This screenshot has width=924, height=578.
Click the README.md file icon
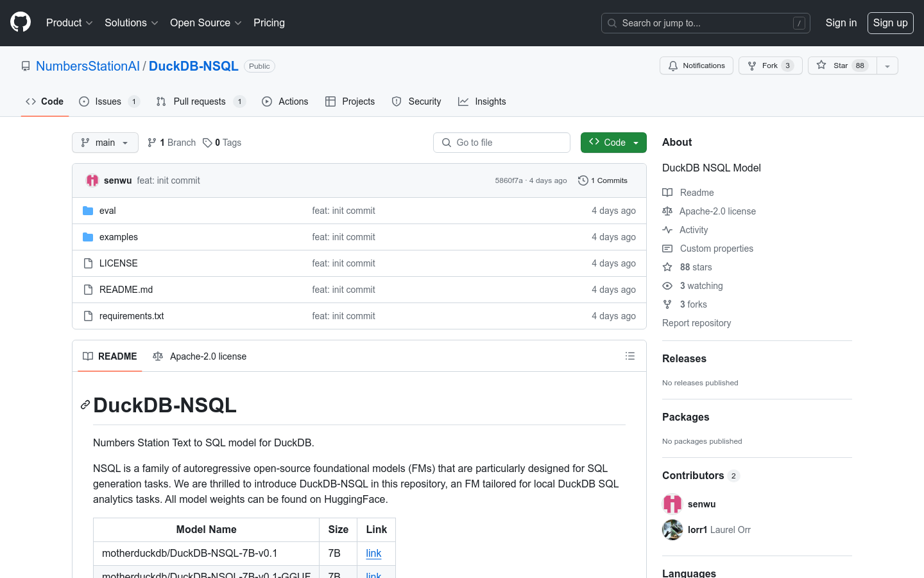(x=88, y=290)
